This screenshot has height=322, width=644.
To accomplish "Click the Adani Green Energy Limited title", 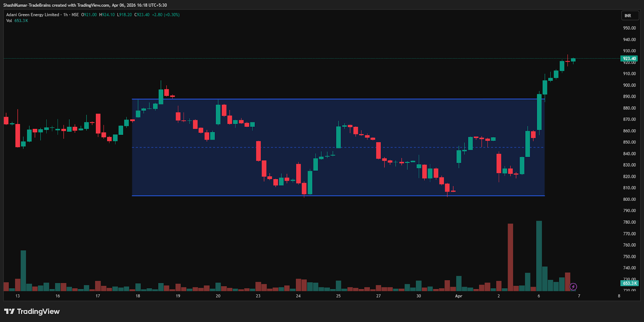I will click(x=33, y=15).
